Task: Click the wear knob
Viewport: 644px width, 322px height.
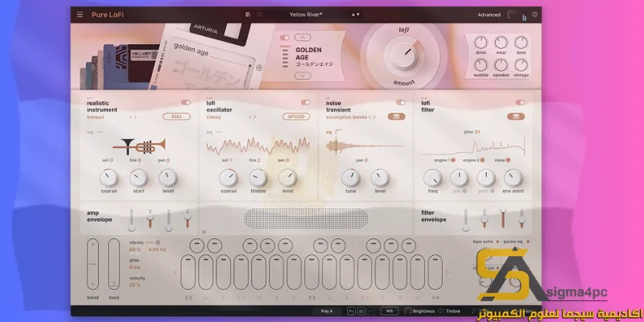Action: (501, 43)
